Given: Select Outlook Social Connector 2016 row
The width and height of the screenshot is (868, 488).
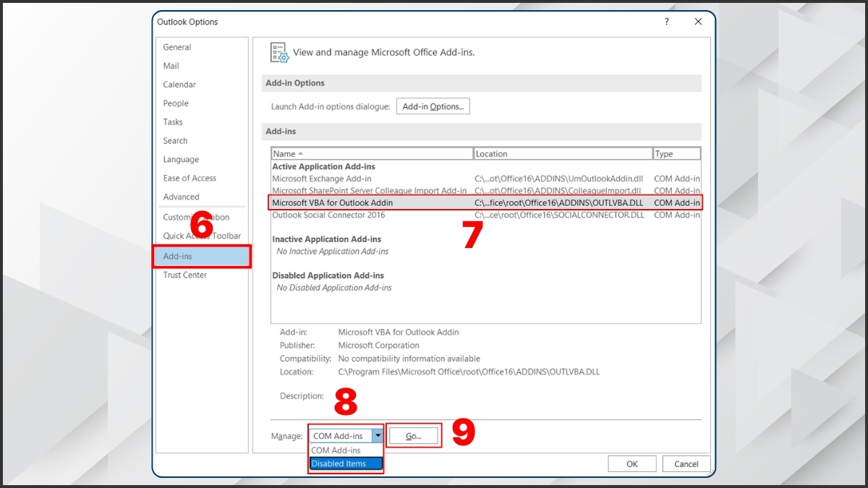Looking at the screenshot, I should click(x=486, y=215).
